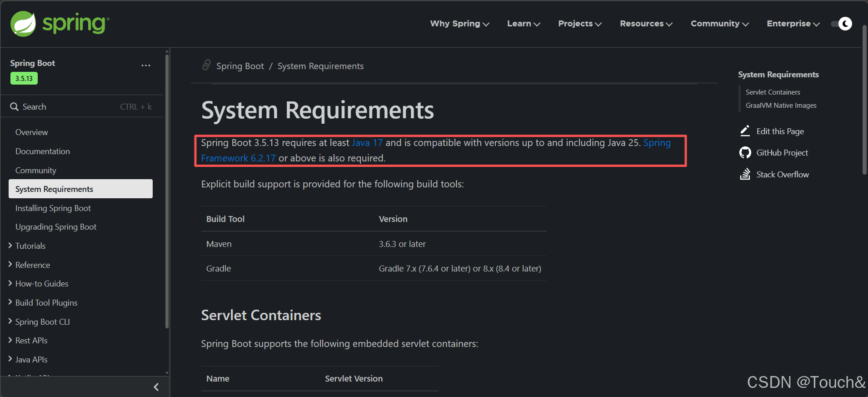Open the Resources dropdown menu
Image resolution: width=868 pixels, height=397 pixels.
click(x=646, y=24)
